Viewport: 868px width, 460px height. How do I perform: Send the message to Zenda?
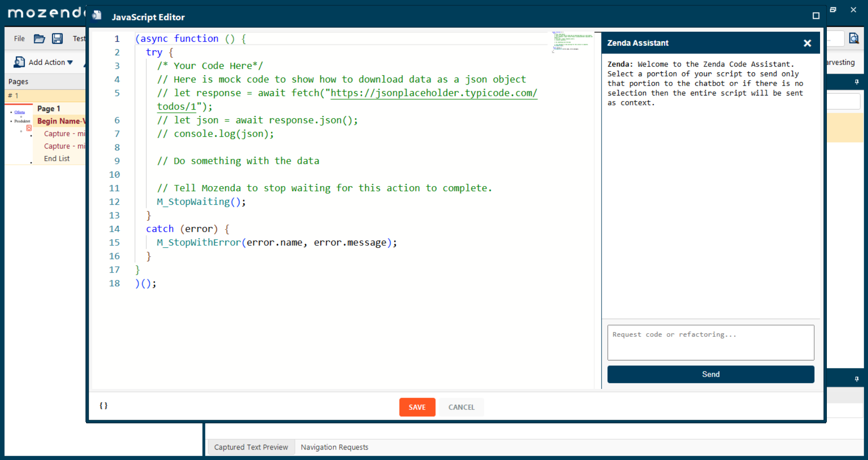[711, 374]
